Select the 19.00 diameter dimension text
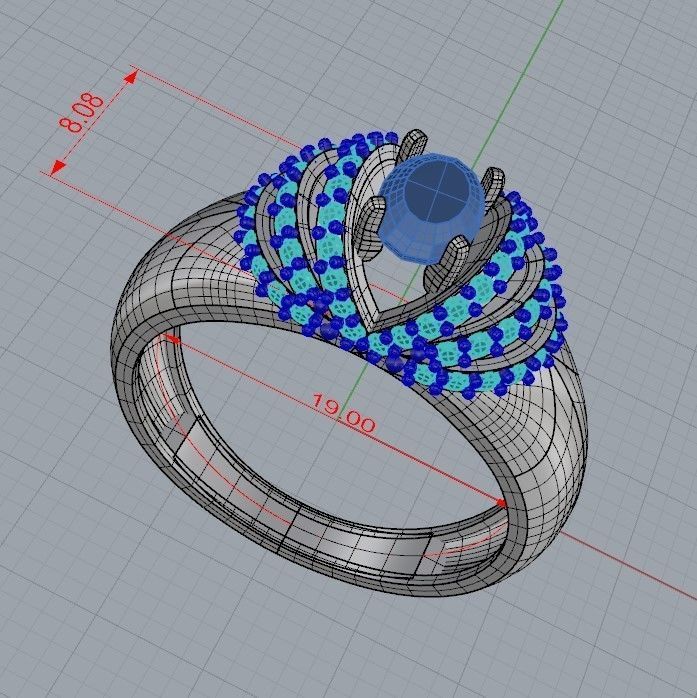This screenshot has height=698, width=697. [x=343, y=413]
